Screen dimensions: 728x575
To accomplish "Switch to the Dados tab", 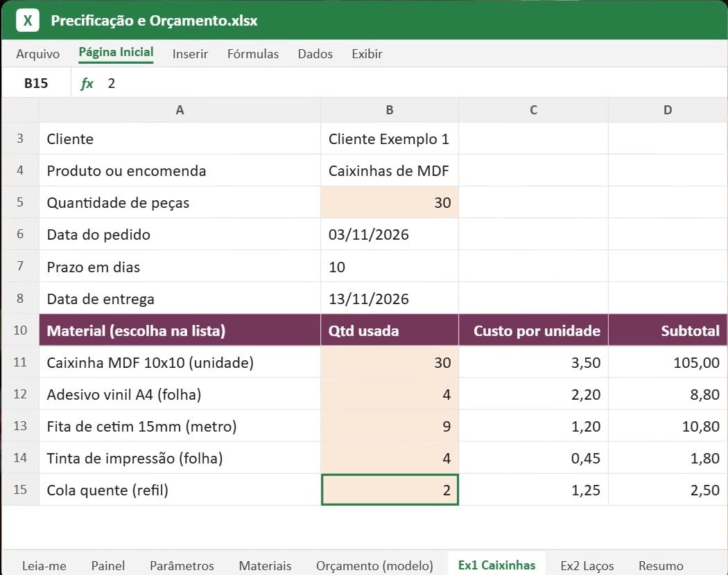I will click(x=315, y=54).
